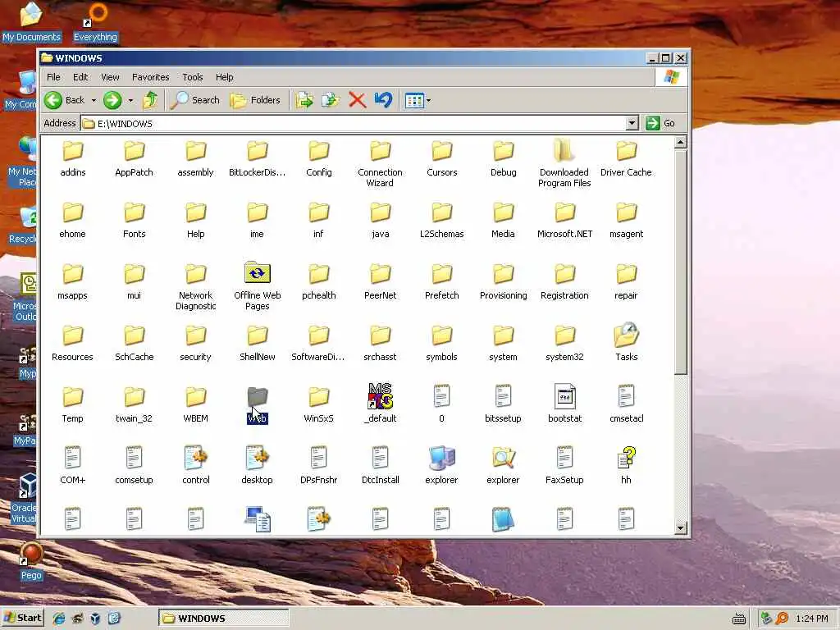Expand the Address bar dropdown
Viewport: 840px width, 630px height.
(632, 123)
